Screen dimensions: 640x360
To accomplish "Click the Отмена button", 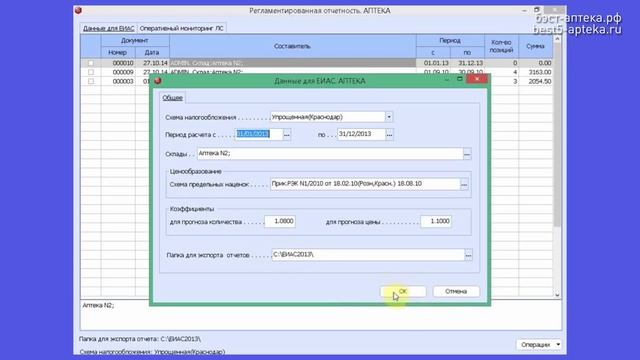I will [x=456, y=291].
